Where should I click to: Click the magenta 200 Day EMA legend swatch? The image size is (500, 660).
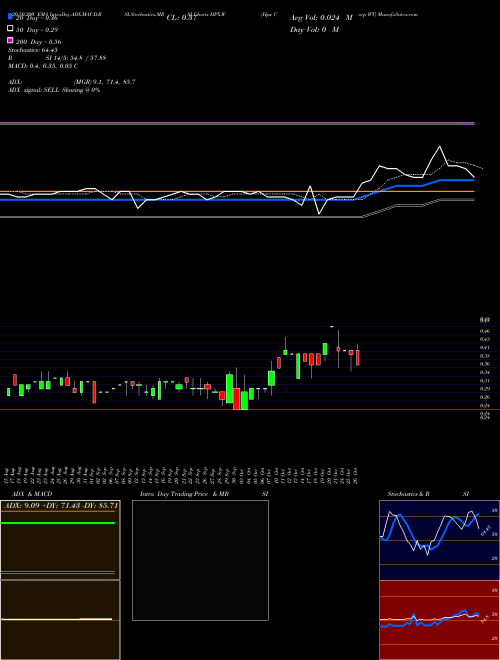(11, 40)
